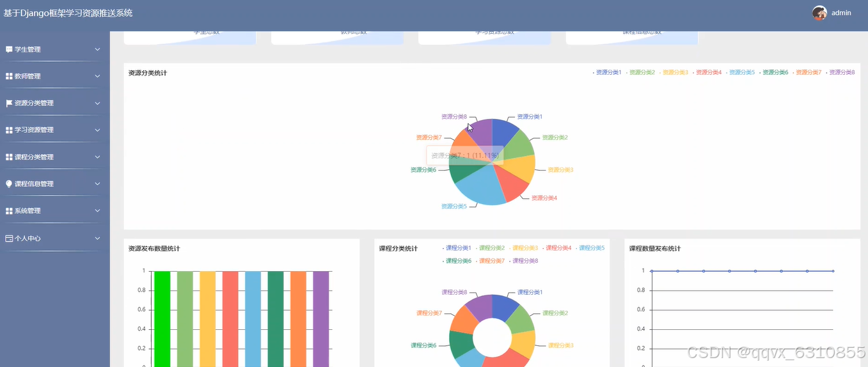Screen dimensions: 868x367
Task: Click the admin avatar picture
Action: (819, 13)
